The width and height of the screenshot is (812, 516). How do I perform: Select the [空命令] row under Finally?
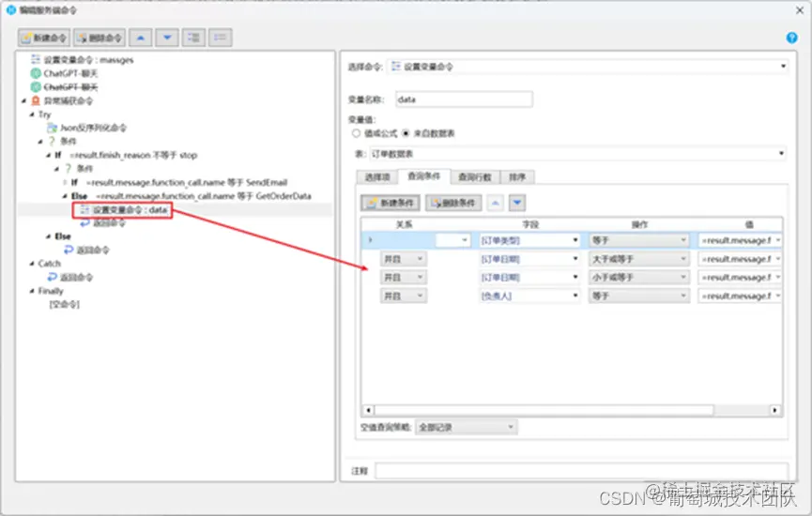64,304
